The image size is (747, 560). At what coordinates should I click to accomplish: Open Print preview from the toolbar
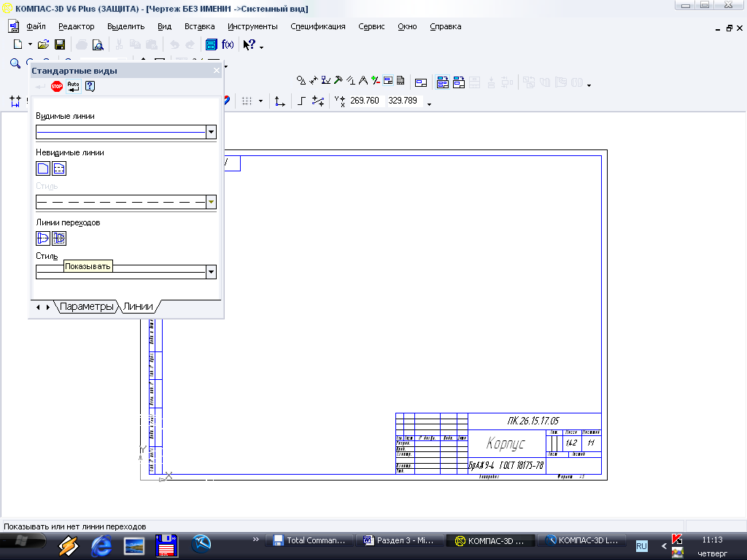98,44
